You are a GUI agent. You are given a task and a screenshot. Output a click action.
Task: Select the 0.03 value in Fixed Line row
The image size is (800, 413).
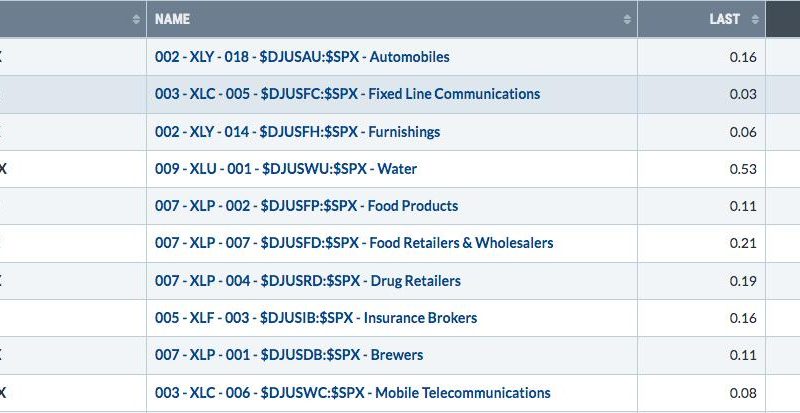(743, 94)
